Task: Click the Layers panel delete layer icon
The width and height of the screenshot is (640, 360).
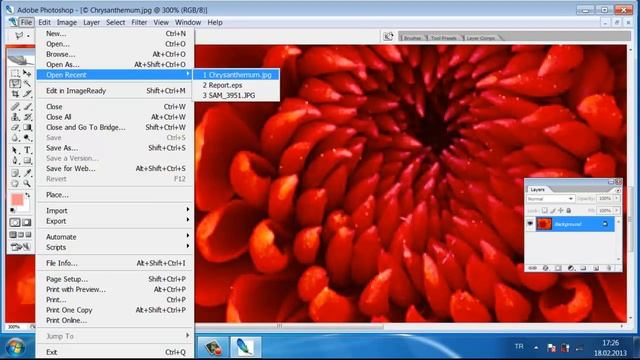Action: point(609,268)
